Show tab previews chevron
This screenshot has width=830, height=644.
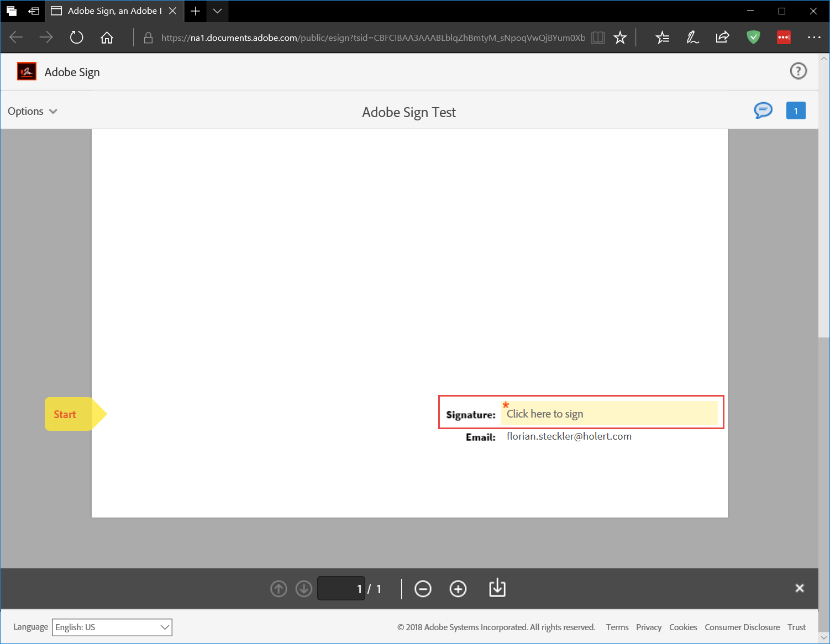(x=218, y=11)
